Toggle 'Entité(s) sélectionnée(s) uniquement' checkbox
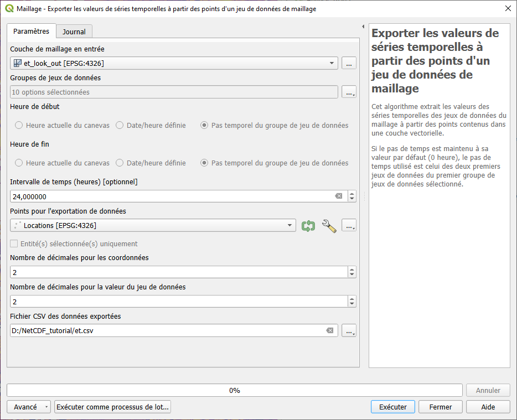517x420 pixels. point(14,244)
